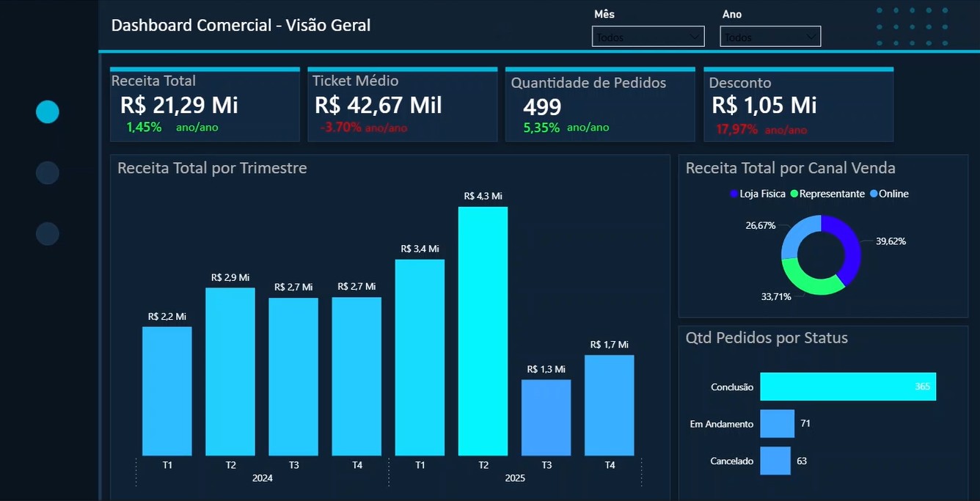Click the Representante legend color dot
980x501 pixels.
[x=794, y=194]
